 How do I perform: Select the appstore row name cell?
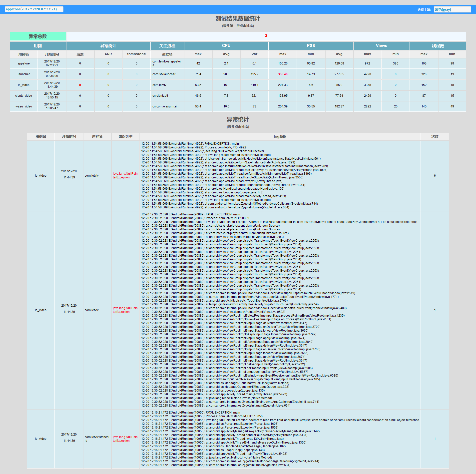24,63
